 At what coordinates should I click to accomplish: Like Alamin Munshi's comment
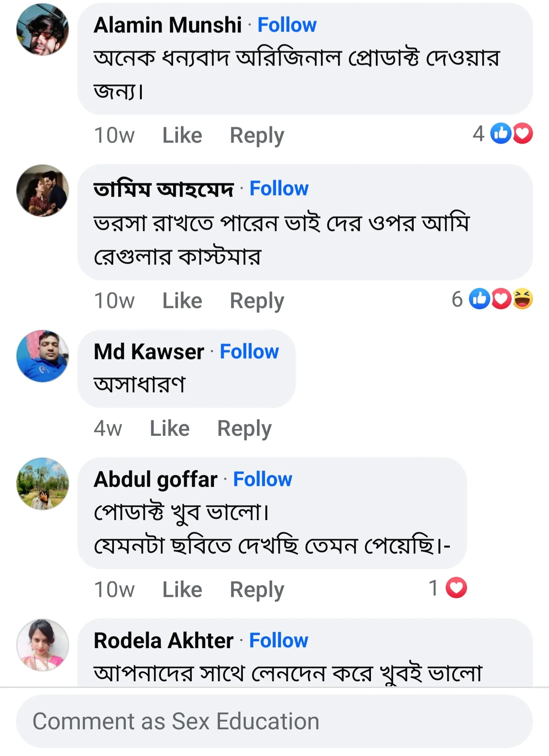click(182, 135)
